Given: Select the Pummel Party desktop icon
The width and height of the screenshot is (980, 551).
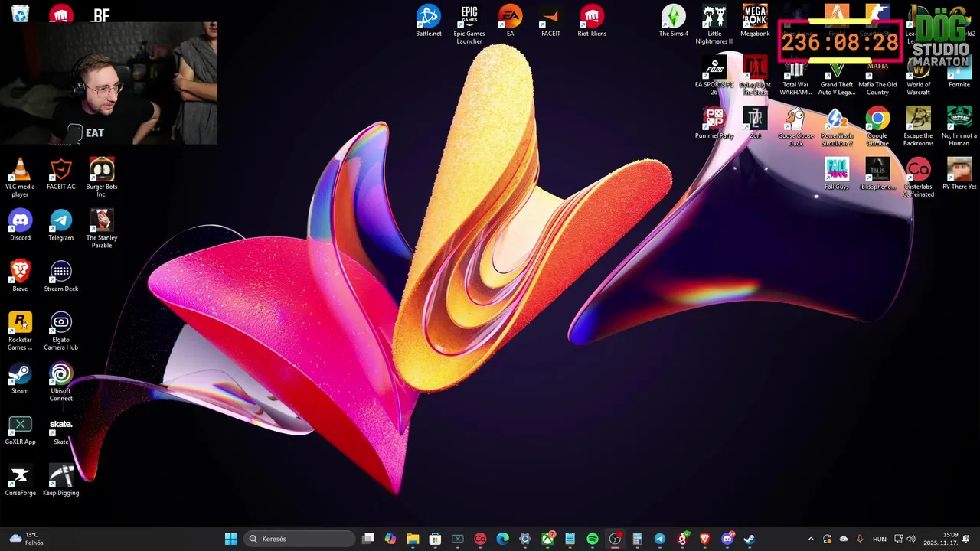Looking at the screenshot, I should click(x=714, y=123).
